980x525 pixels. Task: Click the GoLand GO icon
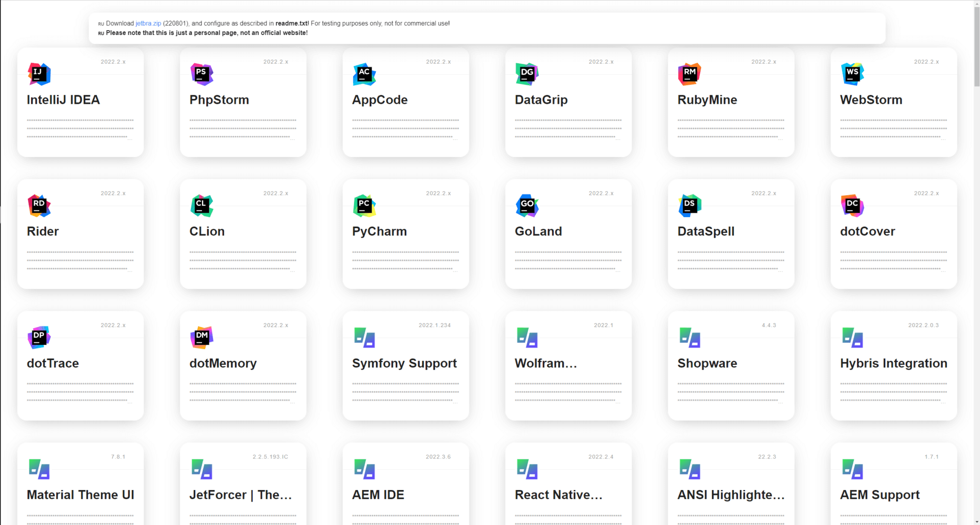click(527, 206)
